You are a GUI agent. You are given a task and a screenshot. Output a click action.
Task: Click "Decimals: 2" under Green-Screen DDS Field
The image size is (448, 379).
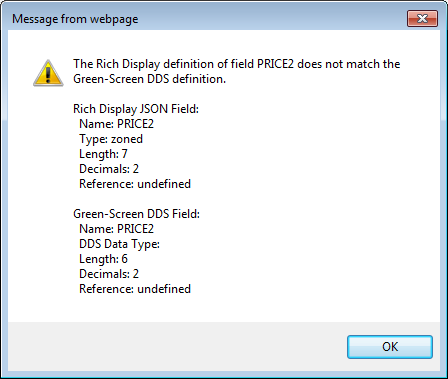tap(109, 274)
